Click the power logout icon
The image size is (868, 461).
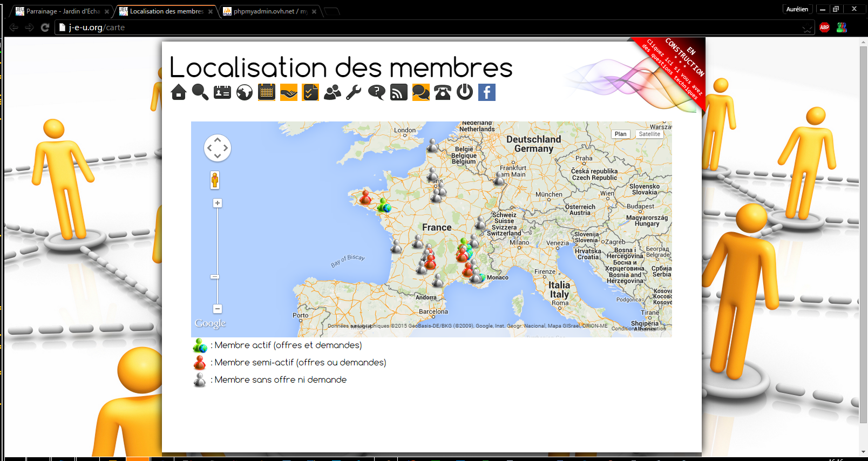pos(465,92)
